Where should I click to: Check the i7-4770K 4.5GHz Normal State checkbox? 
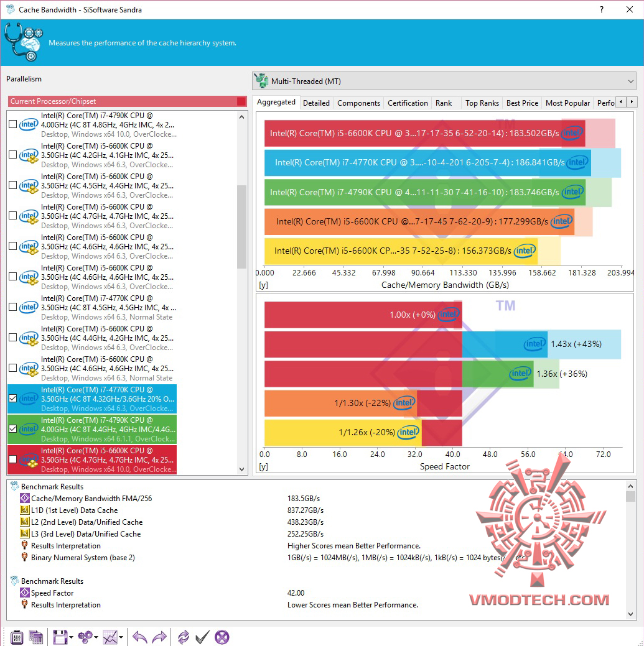[13, 307]
